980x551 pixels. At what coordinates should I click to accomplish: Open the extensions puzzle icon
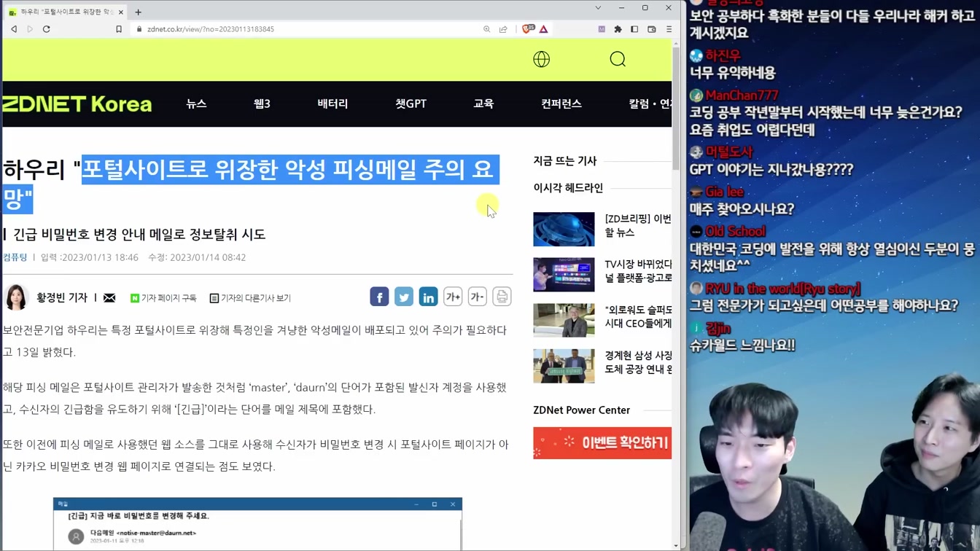[618, 29]
